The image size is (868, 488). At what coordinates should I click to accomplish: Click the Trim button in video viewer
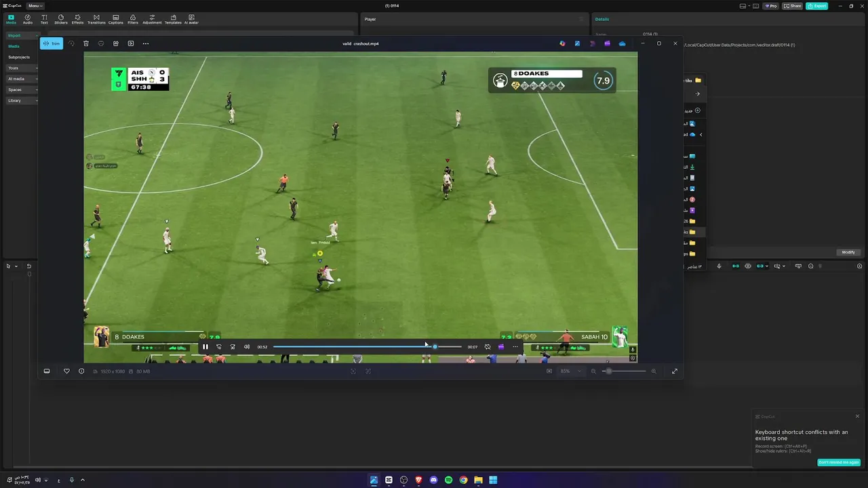(52, 43)
